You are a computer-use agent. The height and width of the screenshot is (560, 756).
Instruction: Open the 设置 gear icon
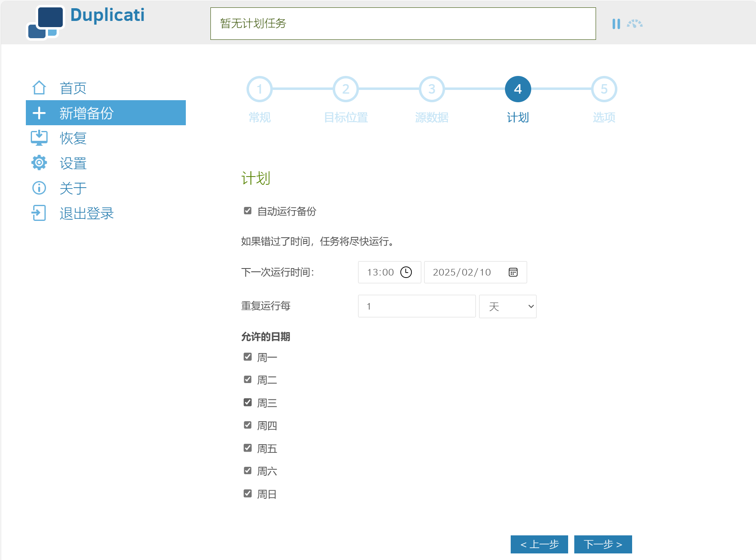tap(39, 163)
